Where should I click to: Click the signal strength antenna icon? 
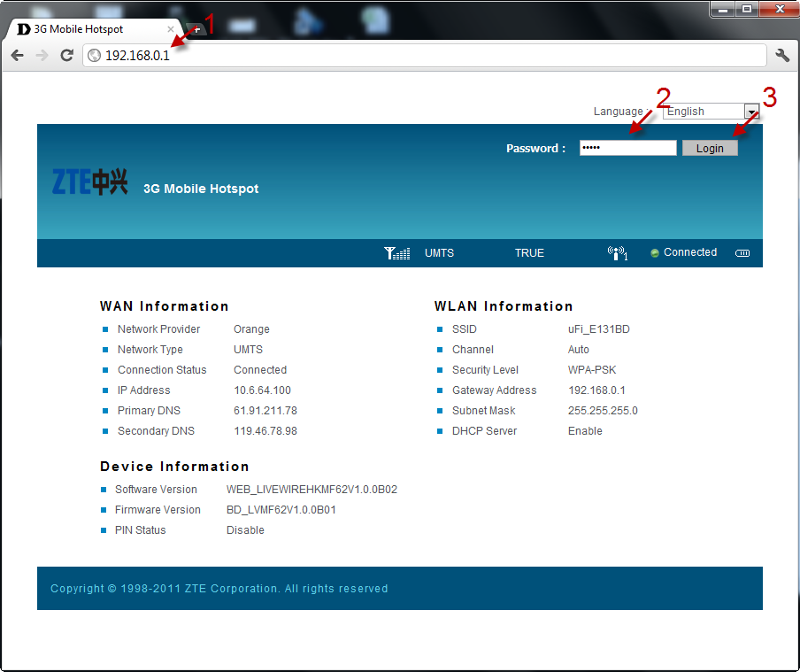point(397,252)
